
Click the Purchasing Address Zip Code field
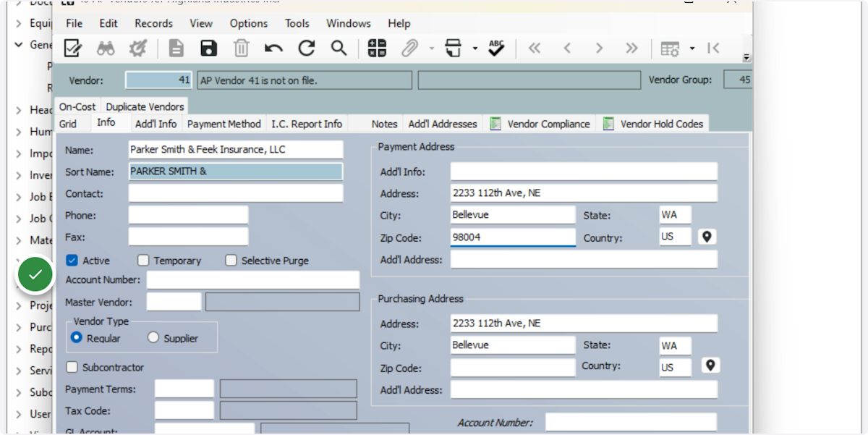pos(513,368)
